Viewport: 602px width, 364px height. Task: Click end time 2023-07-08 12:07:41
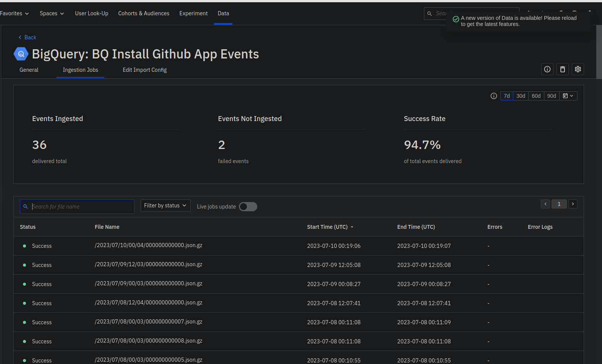coord(424,303)
